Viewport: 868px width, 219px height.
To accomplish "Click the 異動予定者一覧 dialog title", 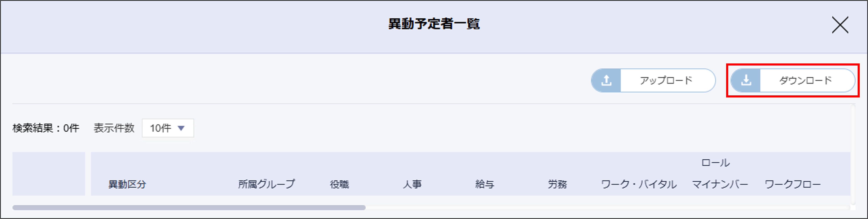I will [x=434, y=24].
